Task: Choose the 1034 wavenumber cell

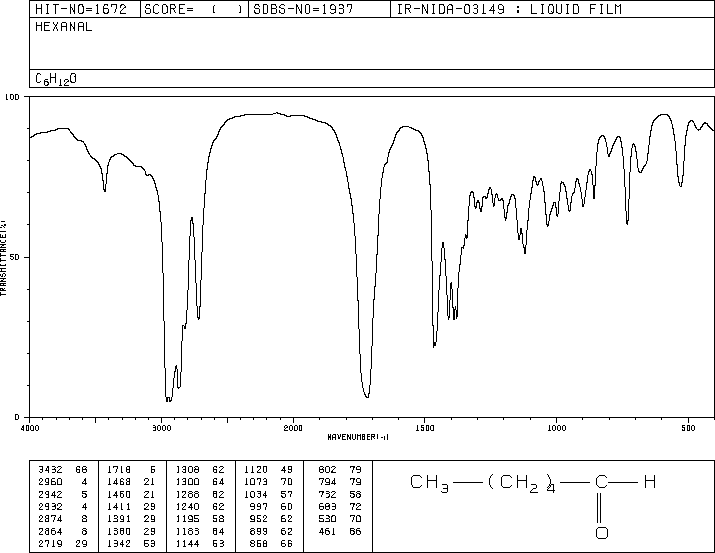Action: [x=256, y=494]
